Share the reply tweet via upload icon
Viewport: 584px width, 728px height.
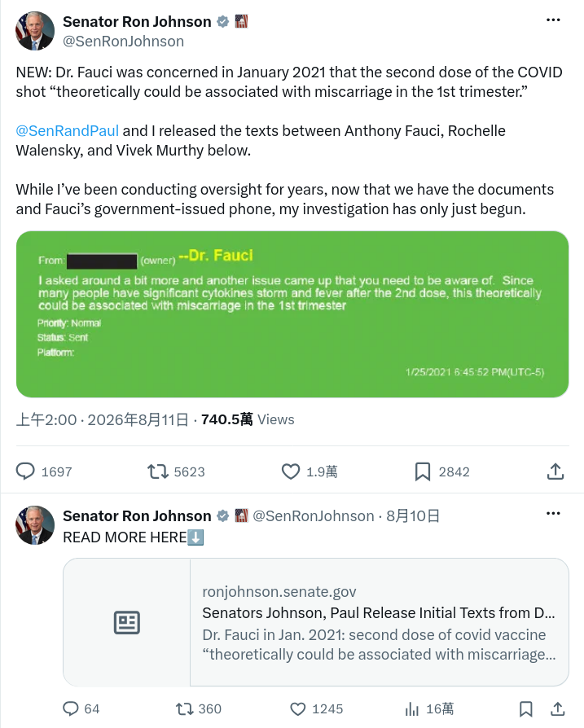(558, 708)
